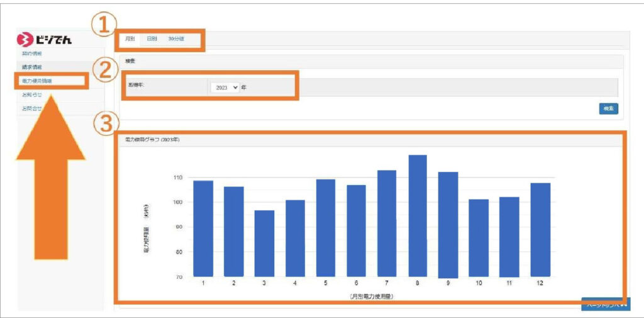Image resolution: width=644 pixels, height=318 pixels.
Task: Click the bar for month 10
Action: (x=478, y=237)
